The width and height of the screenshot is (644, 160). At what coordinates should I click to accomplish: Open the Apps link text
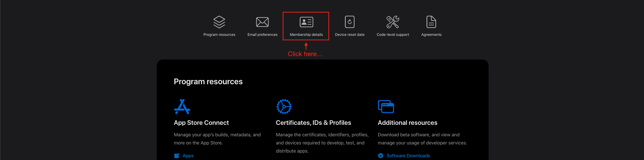coord(188,156)
